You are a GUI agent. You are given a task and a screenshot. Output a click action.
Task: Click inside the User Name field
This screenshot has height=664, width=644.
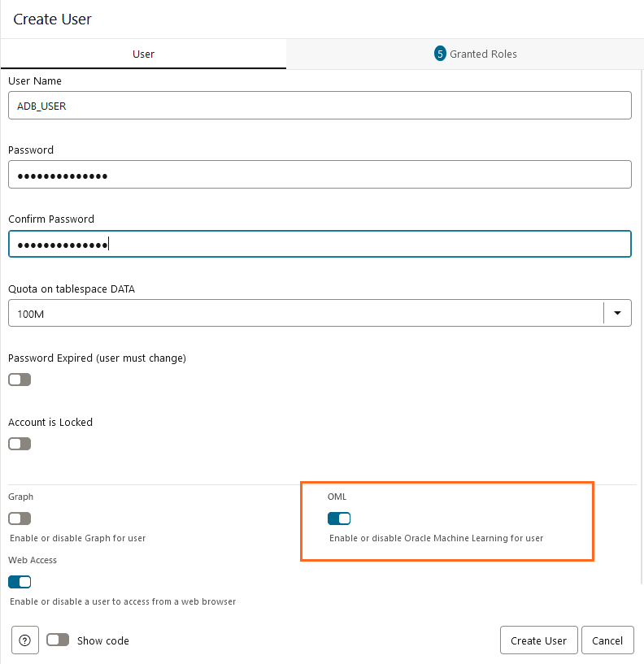click(319, 105)
